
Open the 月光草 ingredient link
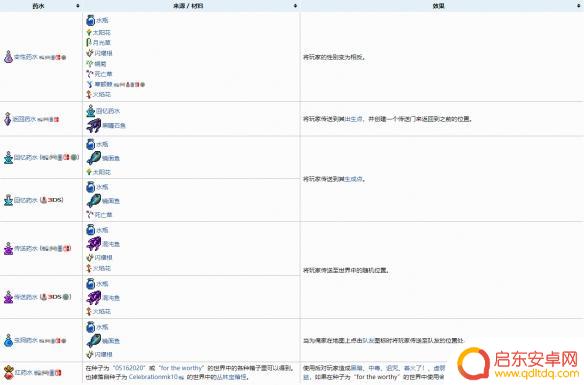click(x=102, y=43)
